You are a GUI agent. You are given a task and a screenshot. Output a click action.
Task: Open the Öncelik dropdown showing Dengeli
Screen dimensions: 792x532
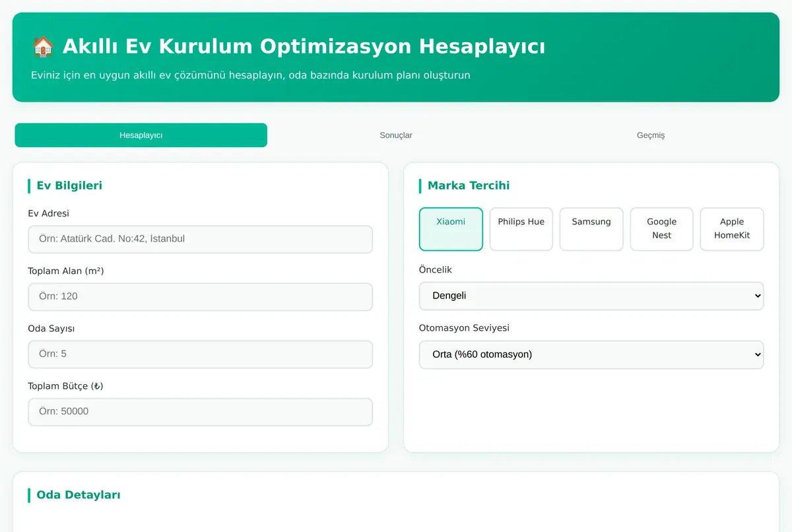coord(591,296)
